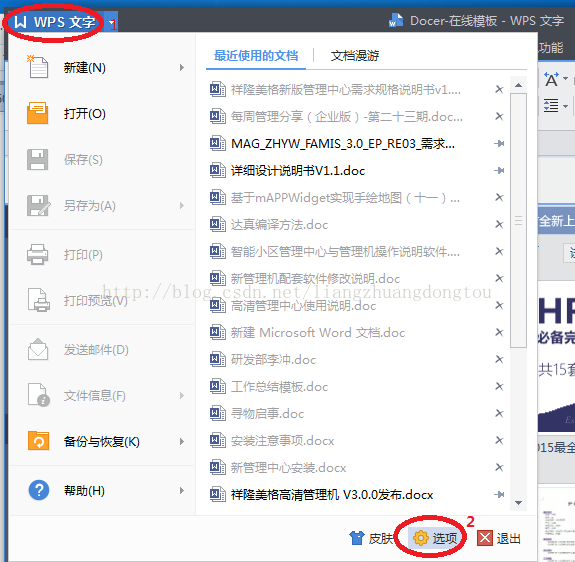
Task: Open recent file 安装注意事项.docx
Action: (282, 441)
